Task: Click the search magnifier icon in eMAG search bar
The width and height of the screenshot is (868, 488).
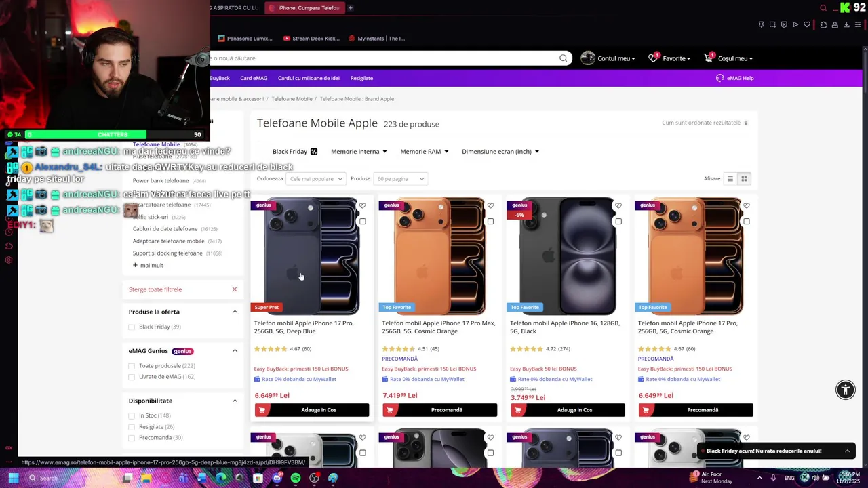Action: [563, 58]
